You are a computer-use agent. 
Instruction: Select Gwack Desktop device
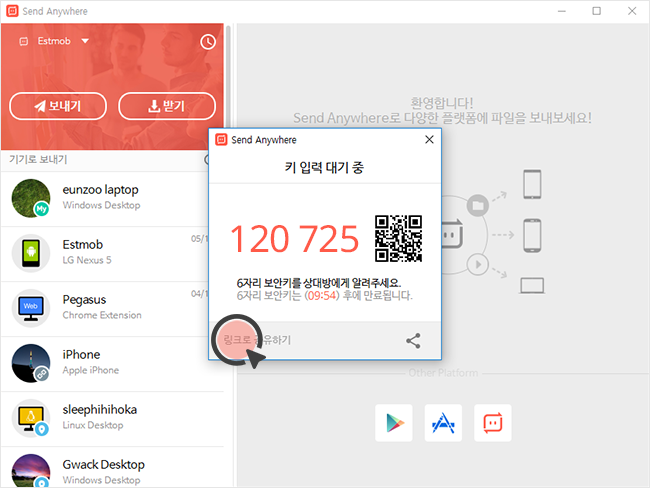(x=112, y=467)
